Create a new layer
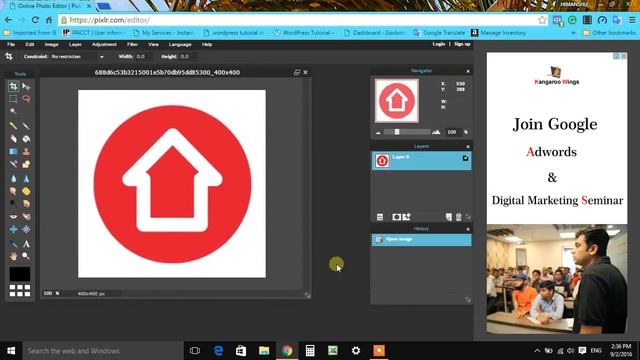 point(449,217)
